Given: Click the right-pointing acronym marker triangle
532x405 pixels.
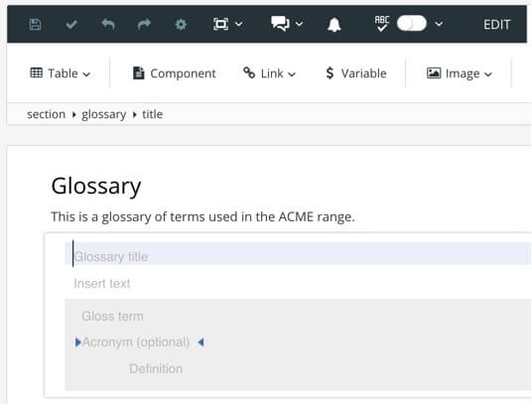Looking at the screenshot, I should [78, 342].
